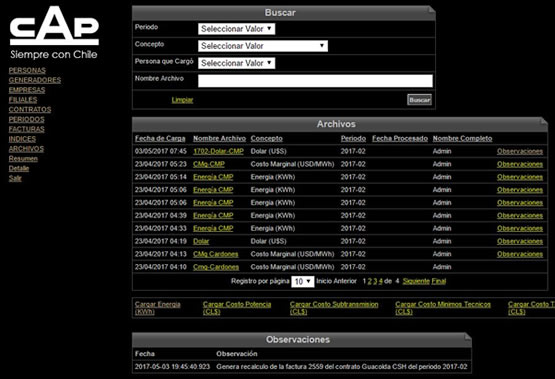Open the Concepto dropdown
The image size is (555, 379).
(263, 46)
